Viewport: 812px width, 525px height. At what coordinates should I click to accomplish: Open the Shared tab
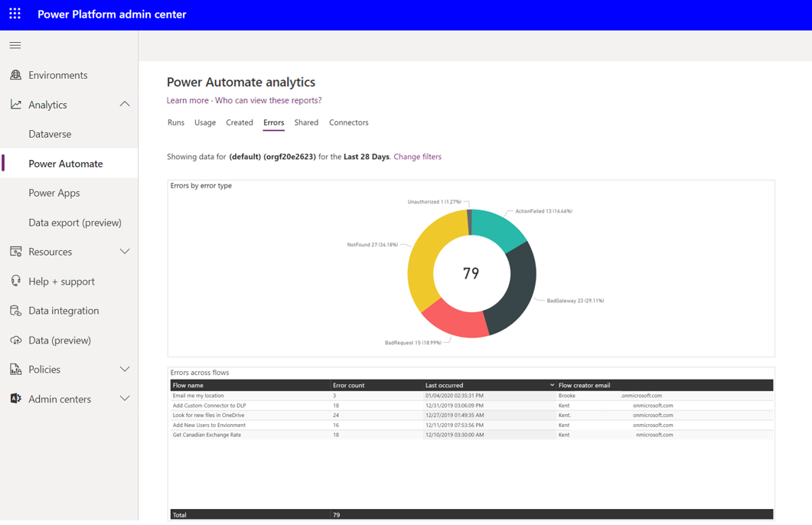[306, 122]
